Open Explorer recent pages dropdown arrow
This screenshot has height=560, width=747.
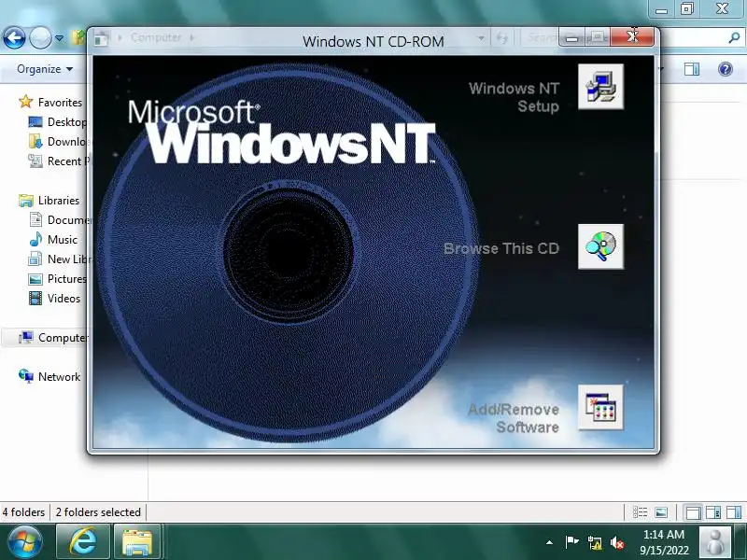(x=59, y=38)
